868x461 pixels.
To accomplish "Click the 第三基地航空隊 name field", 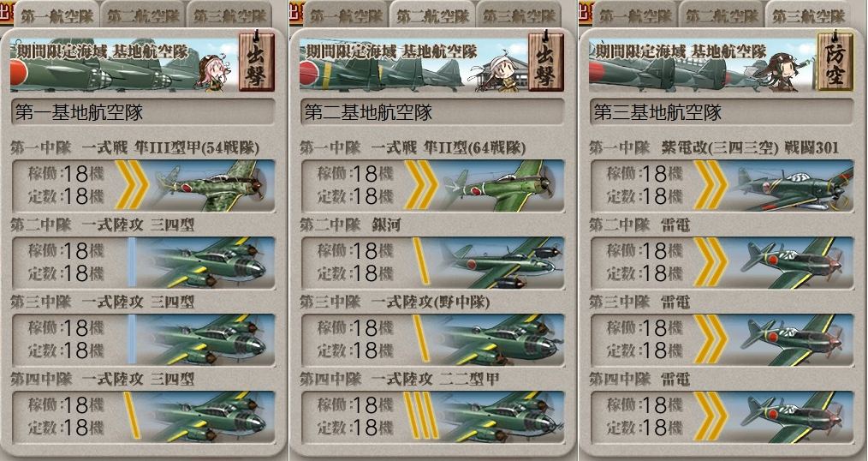I will (722, 112).
